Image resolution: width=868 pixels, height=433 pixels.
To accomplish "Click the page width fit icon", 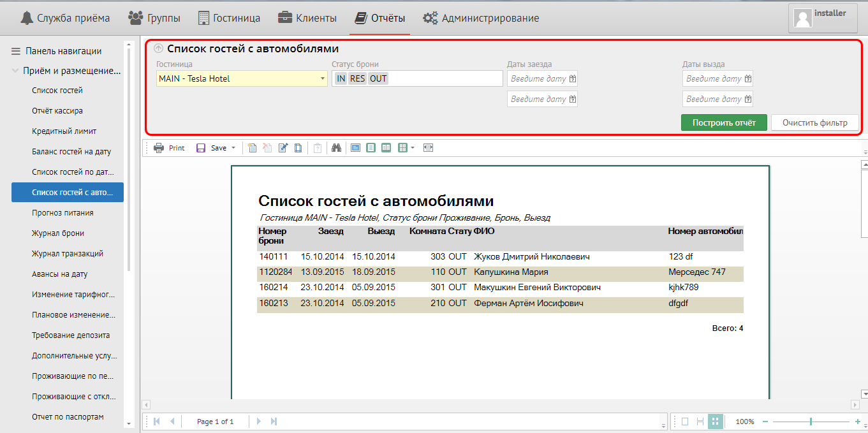I will point(428,148).
